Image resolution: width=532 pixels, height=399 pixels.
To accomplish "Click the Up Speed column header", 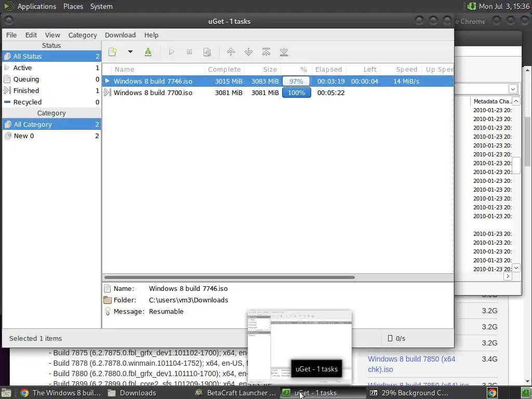I will tap(437, 69).
